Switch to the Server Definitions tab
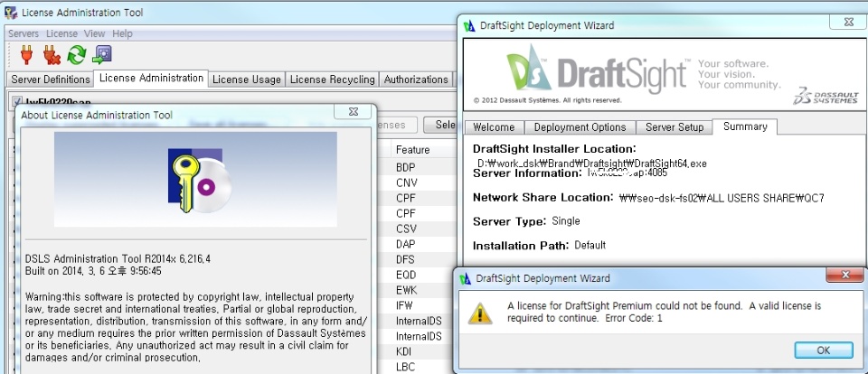868x374 pixels. click(x=51, y=79)
